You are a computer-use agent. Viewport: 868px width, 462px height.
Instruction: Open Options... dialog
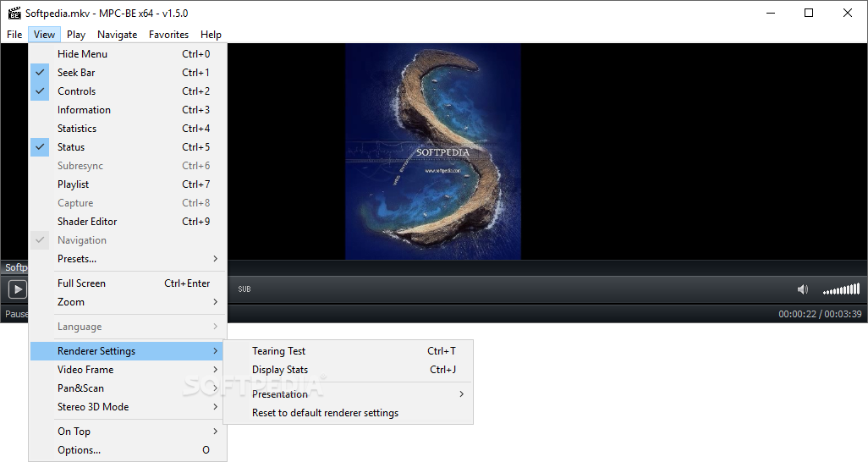(x=128, y=450)
